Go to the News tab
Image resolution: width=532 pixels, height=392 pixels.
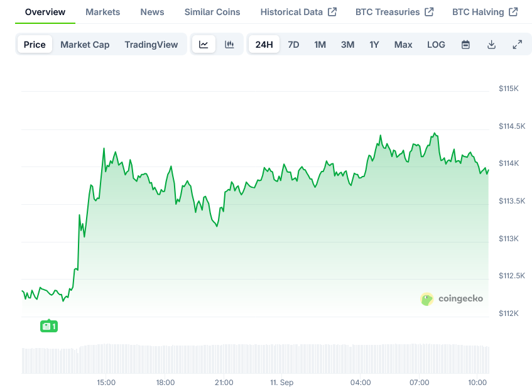[152, 12]
